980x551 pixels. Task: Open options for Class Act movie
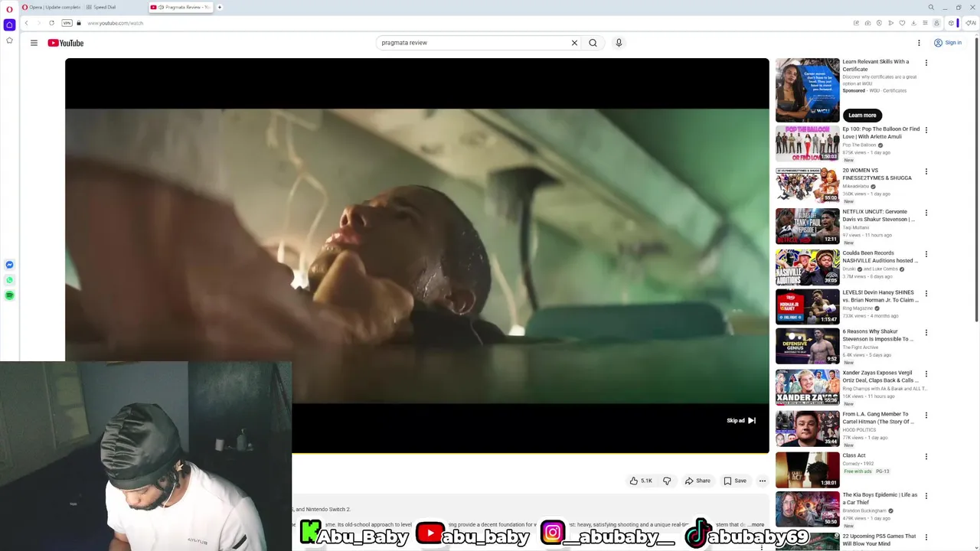point(926,457)
